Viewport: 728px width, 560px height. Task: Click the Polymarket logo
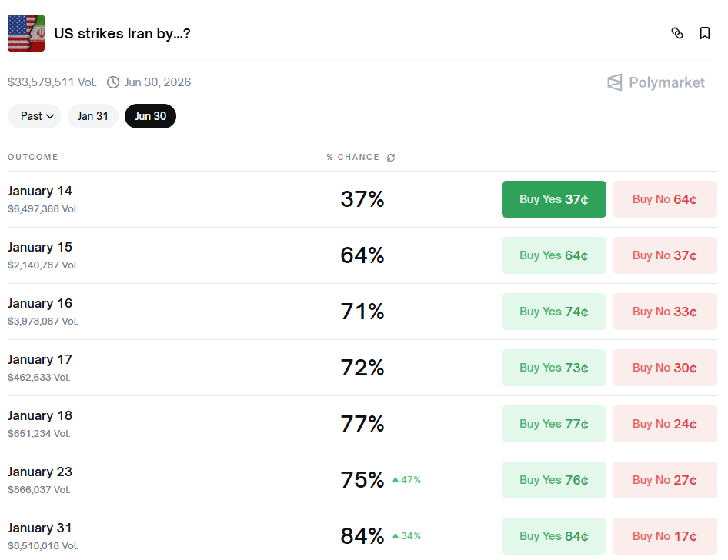click(x=656, y=82)
